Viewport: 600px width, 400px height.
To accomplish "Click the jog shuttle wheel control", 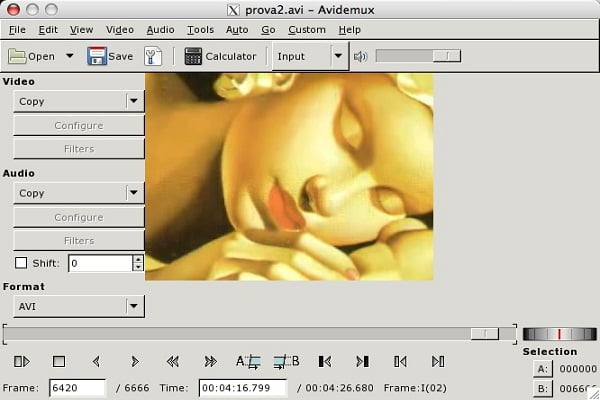I will click(559, 334).
